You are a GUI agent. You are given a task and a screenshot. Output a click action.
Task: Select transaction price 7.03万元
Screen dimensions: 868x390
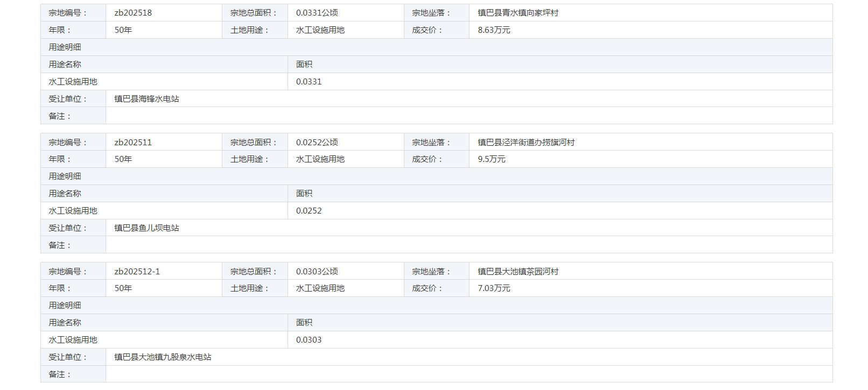(494, 288)
